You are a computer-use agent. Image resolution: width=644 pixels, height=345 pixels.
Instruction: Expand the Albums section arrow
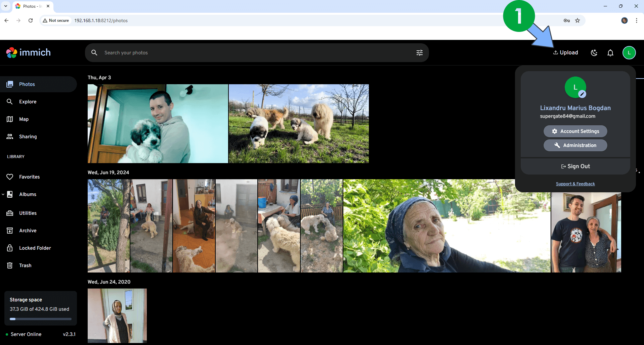click(x=3, y=194)
